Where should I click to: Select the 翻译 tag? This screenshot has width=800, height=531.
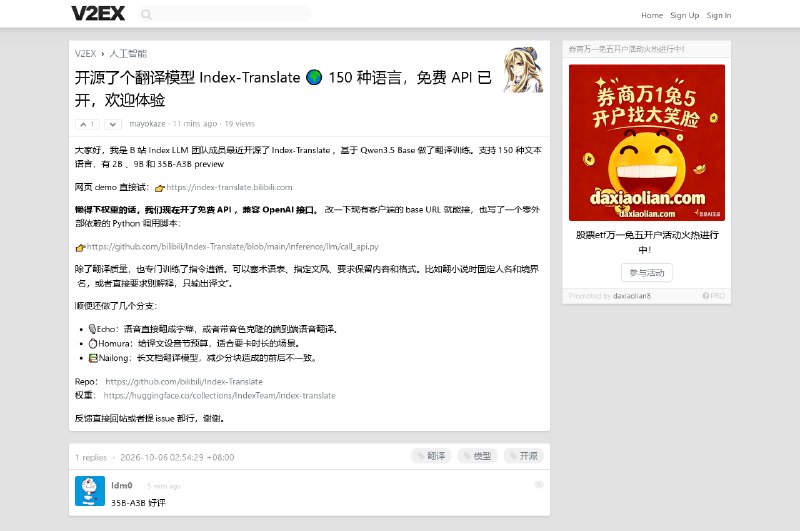[431, 456]
